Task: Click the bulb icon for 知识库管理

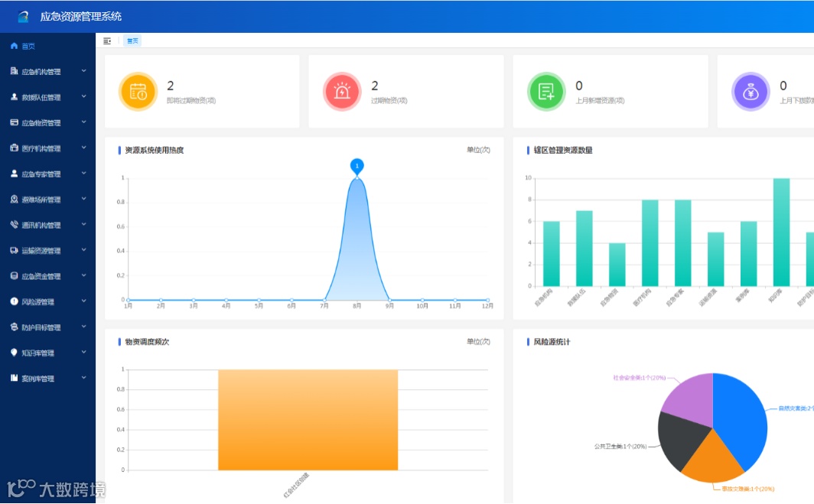Action: 14,353
